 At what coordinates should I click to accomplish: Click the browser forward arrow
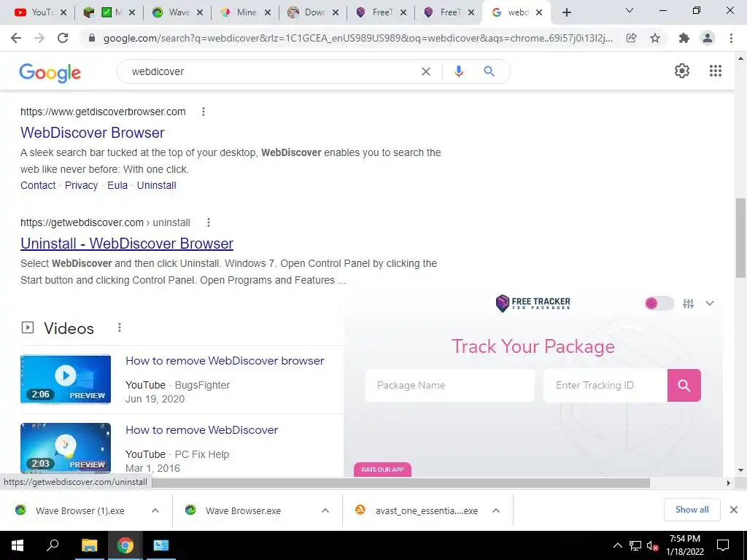(x=39, y=38)
